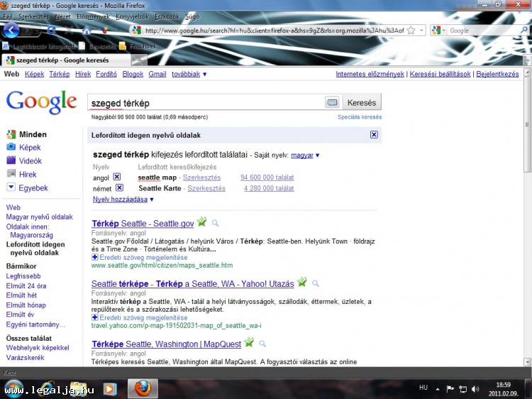
Task: Click the Firefox back navigation arrow
Action: (11, 31)
